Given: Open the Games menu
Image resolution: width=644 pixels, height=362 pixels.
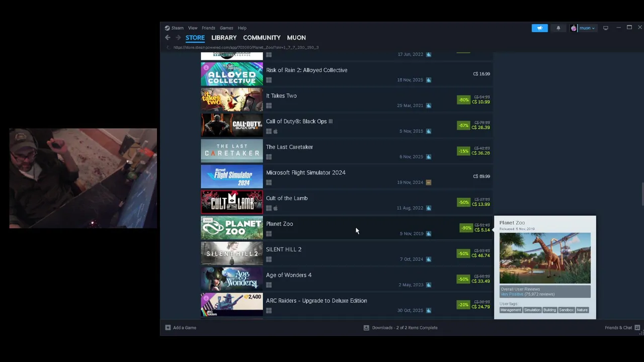Looking at the screenshot, I should pyautogui.click(x=226, y=28).
